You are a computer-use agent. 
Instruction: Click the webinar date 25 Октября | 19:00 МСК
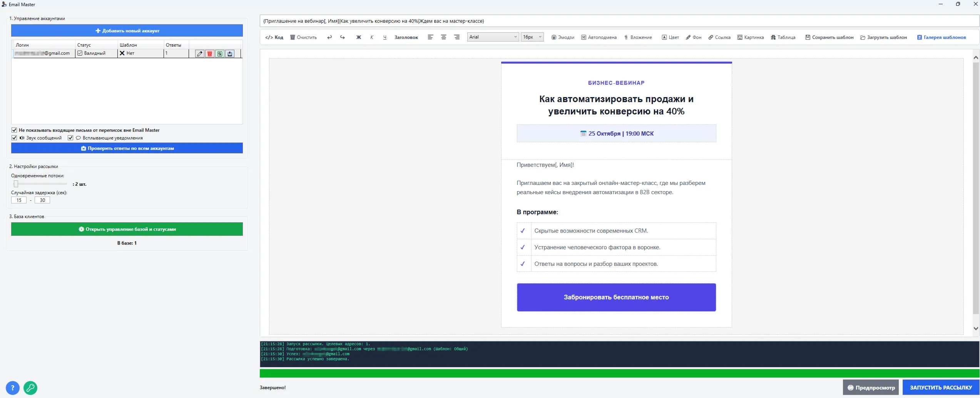[617, 134]
